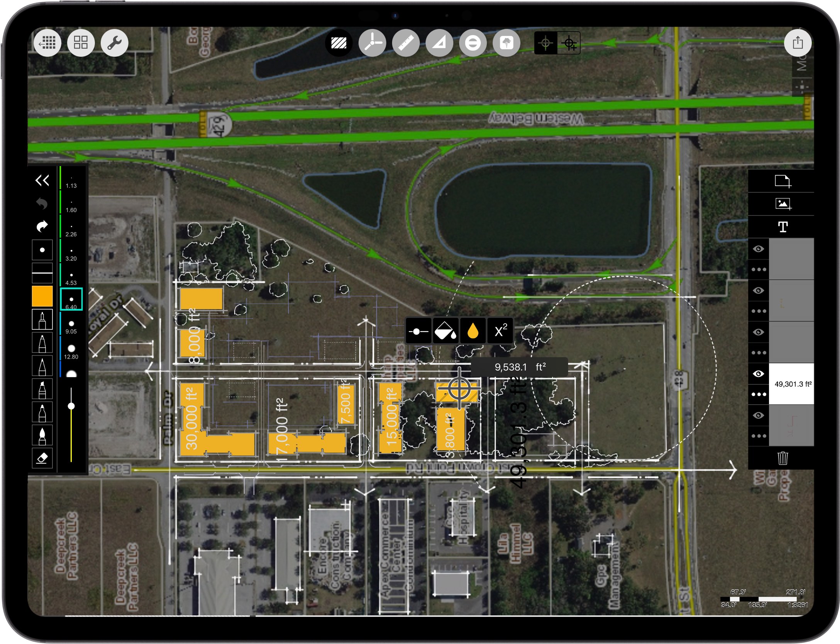Enable the crosshair/target snap tool
The width and height of the screenshot is (840, 644).
tap(544, 44)
